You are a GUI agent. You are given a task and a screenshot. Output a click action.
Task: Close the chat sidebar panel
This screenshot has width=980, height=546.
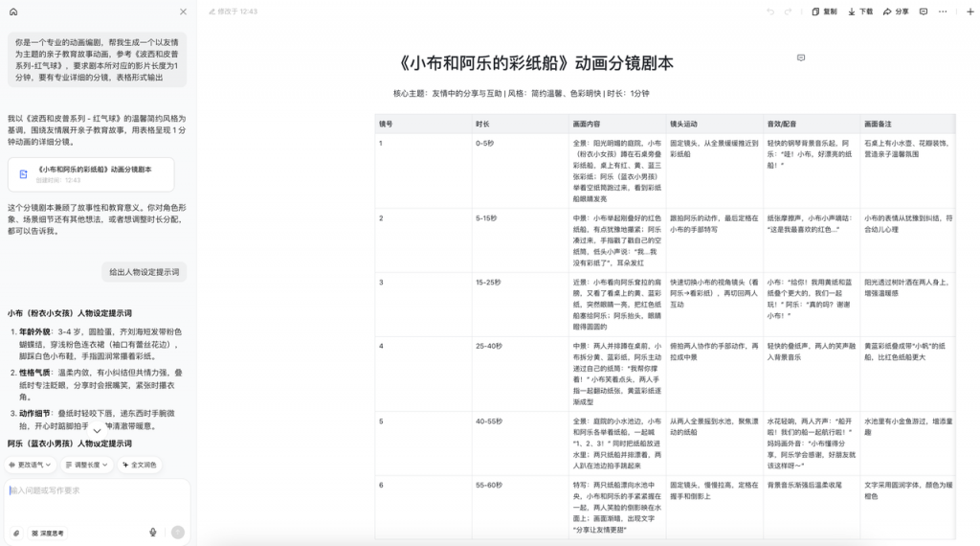(183, 11)
